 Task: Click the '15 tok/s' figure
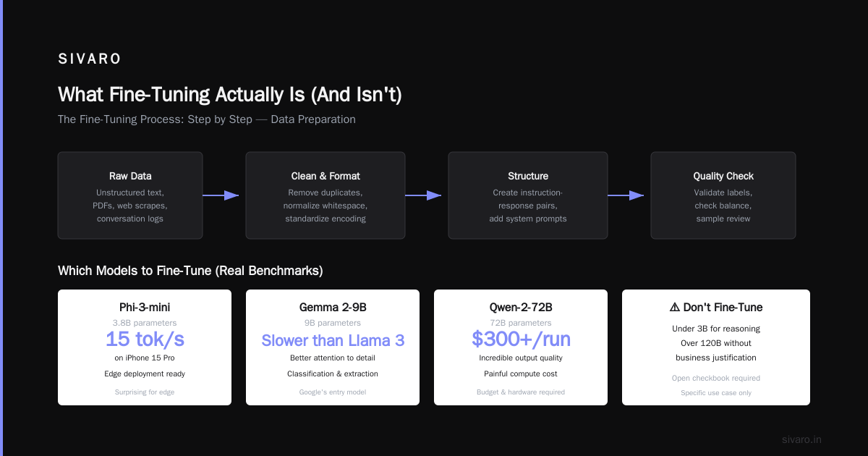coord(145,339)
